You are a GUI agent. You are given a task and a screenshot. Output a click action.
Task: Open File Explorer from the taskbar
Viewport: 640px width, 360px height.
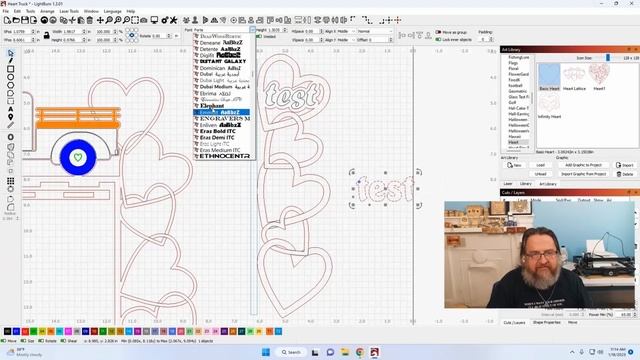[345, 352]
